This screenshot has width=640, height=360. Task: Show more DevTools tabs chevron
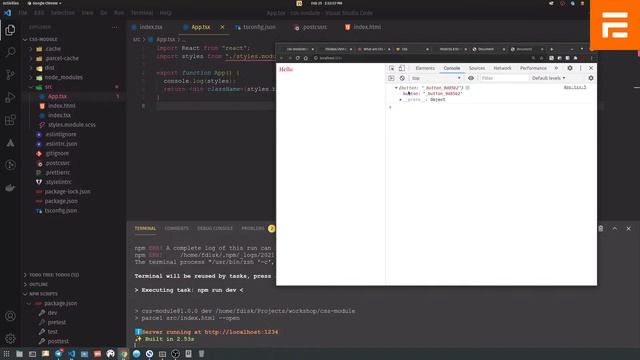click(x=556, y=68)
